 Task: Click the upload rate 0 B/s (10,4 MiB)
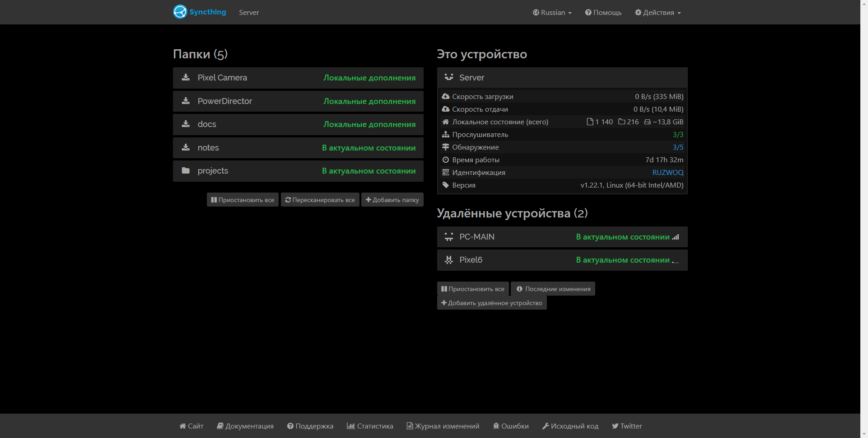(658, 109)
